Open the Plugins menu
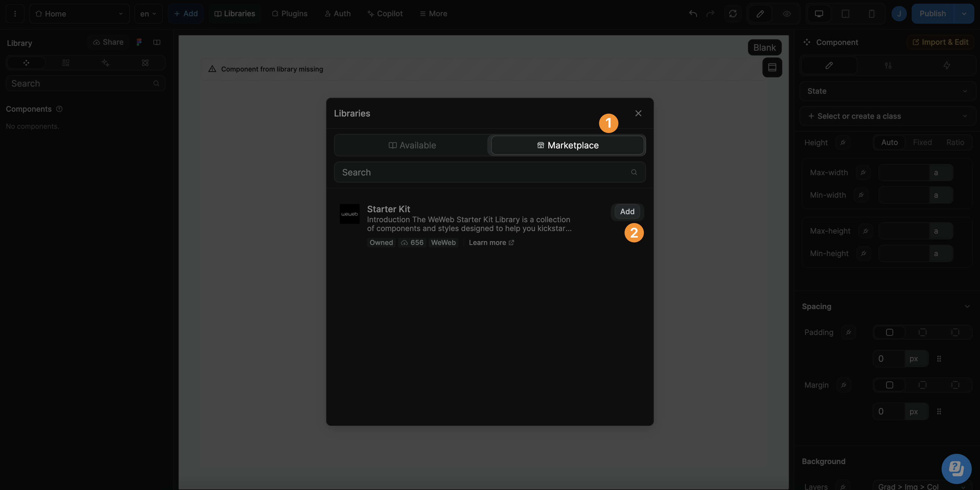This screenshot has width=980, height=490. tap(289, 13)
